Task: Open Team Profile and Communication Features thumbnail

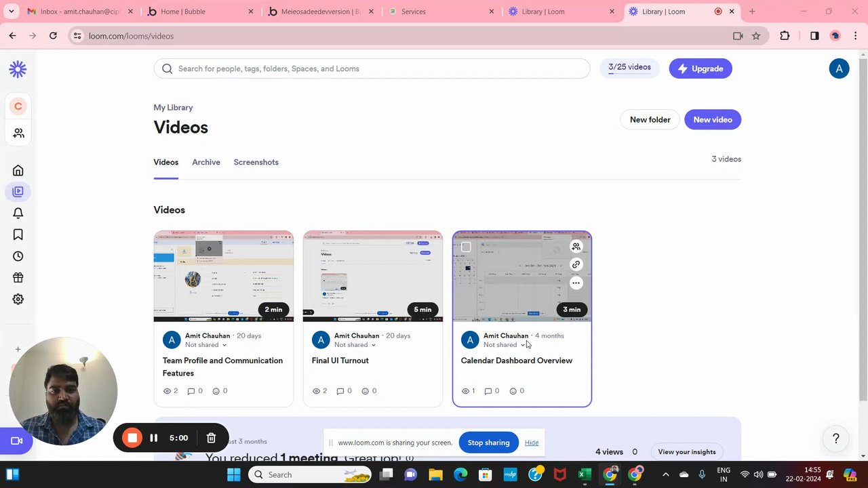Action: click(224, 277)
